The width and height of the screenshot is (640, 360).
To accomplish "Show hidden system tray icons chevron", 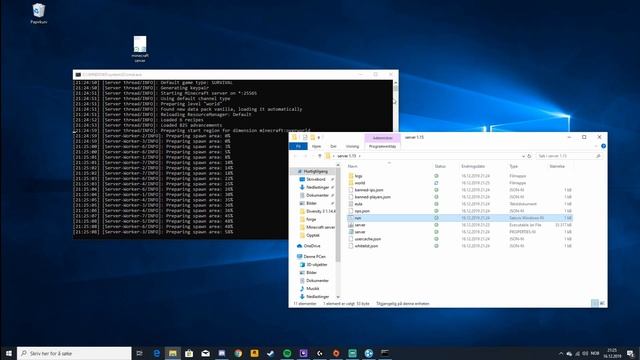I will (x=561, y=353).
